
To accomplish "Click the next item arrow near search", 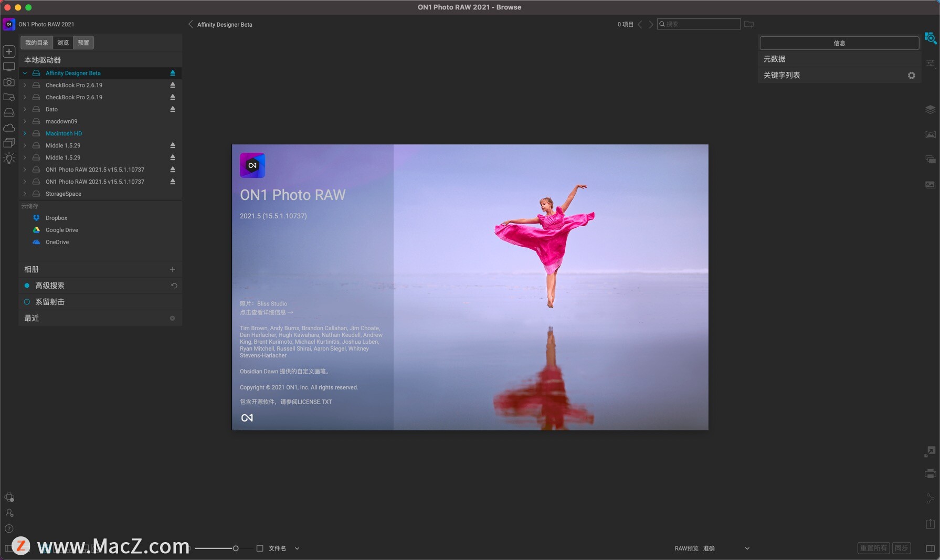I will pos(651,24).
